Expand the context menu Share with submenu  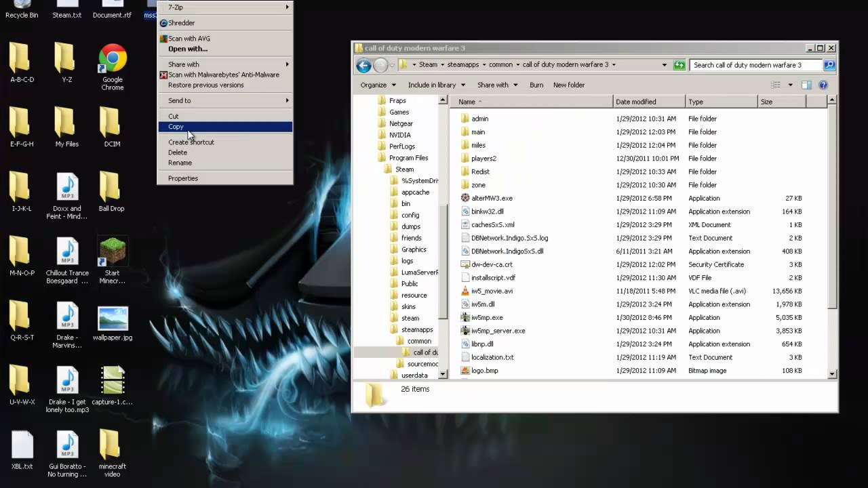(225, 64)
